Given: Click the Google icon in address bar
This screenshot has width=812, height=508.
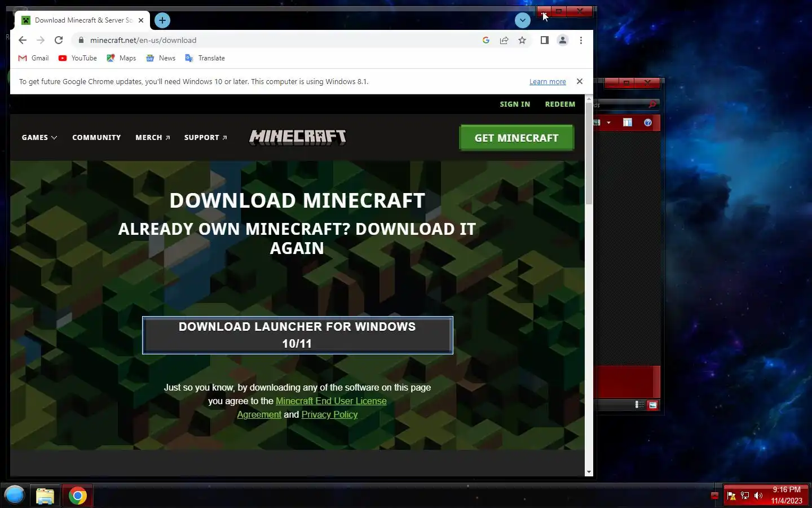Looking at the screenshot, I should coord(486,40).
